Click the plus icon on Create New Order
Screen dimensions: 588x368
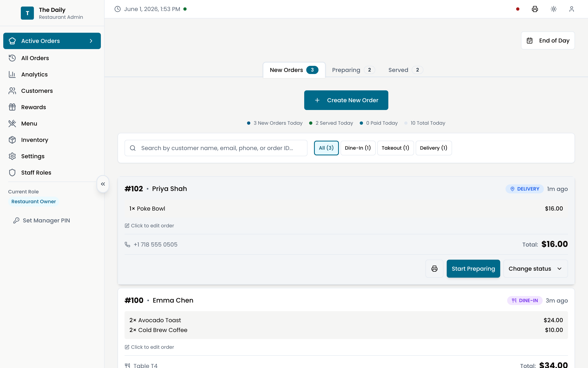click(x=317, y=100)
